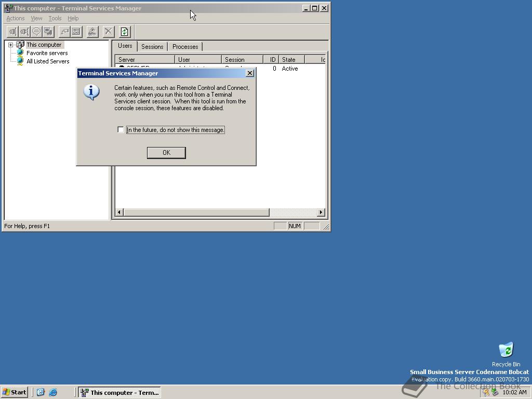Click the taskbar clock showing 10:02 AM

click(x=514, y=393)
